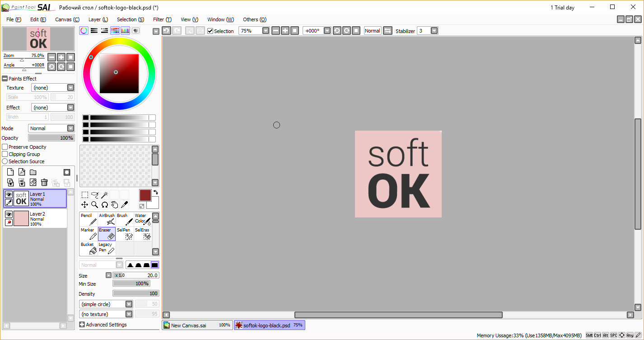
Task: Switch to the softok-logo-black.psd tab
Action: 270,325
